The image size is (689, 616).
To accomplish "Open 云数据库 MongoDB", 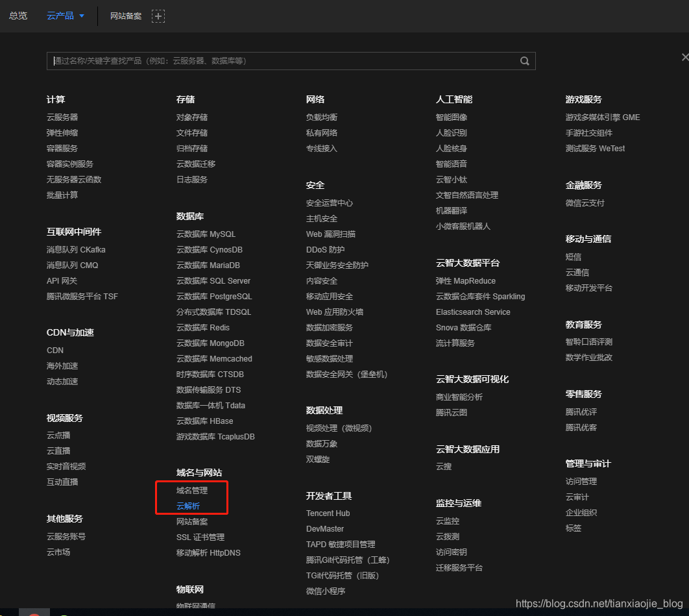I will (210, 343).
